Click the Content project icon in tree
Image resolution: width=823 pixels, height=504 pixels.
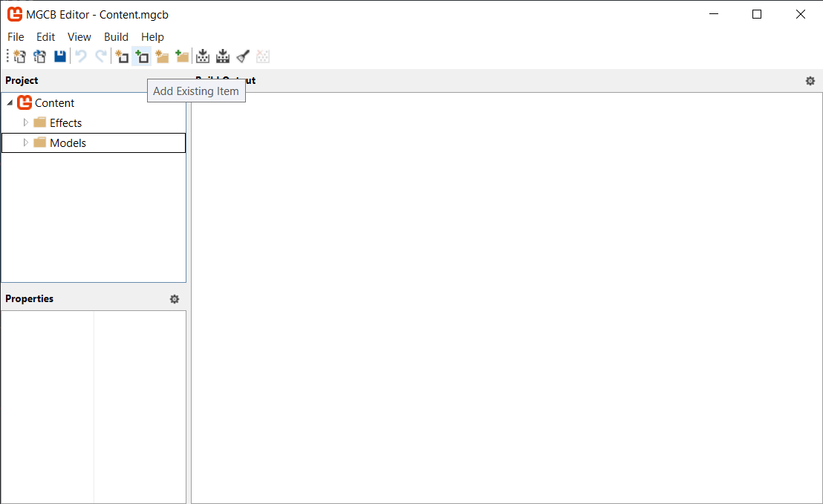(x=25, y=102)
